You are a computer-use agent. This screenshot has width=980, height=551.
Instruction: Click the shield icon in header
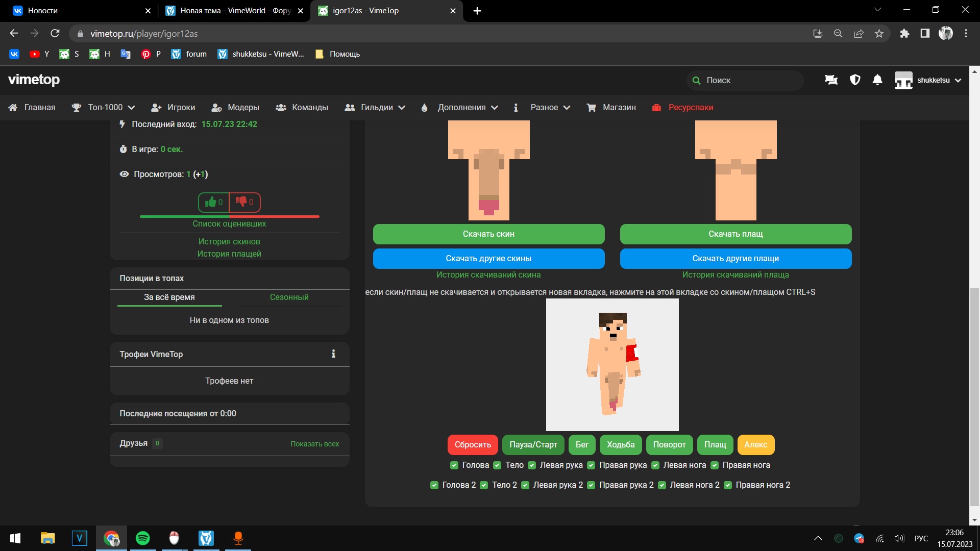point(855,80)
